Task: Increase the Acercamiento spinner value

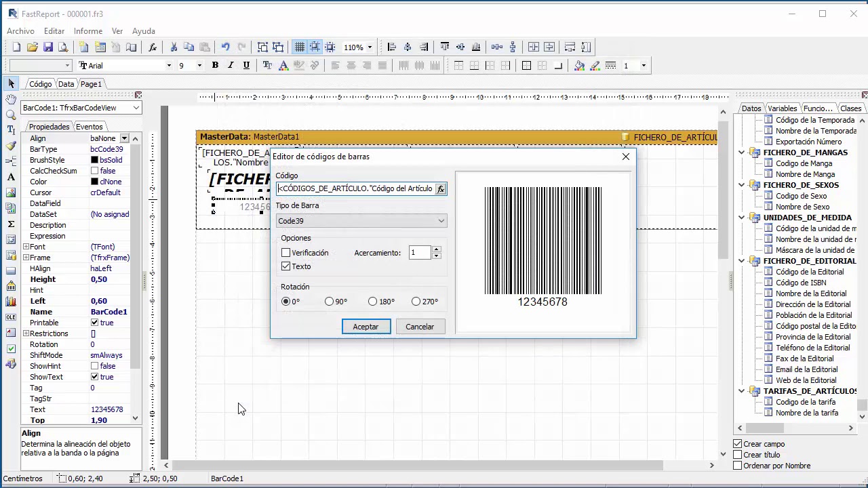Action: pos(437,249)
